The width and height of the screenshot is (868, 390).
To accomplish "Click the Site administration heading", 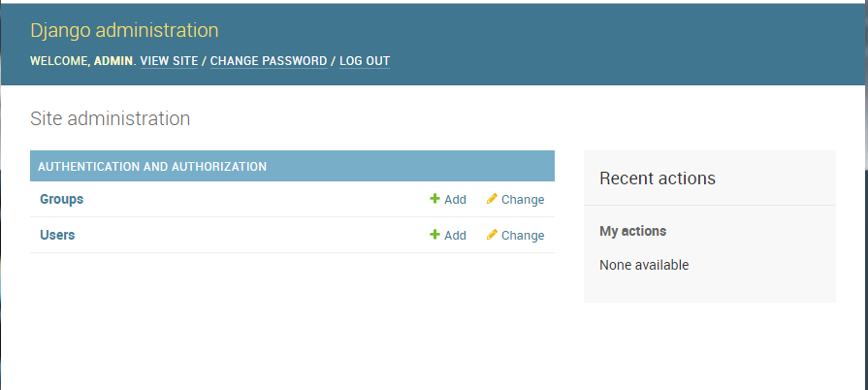I will pos(111,118).
